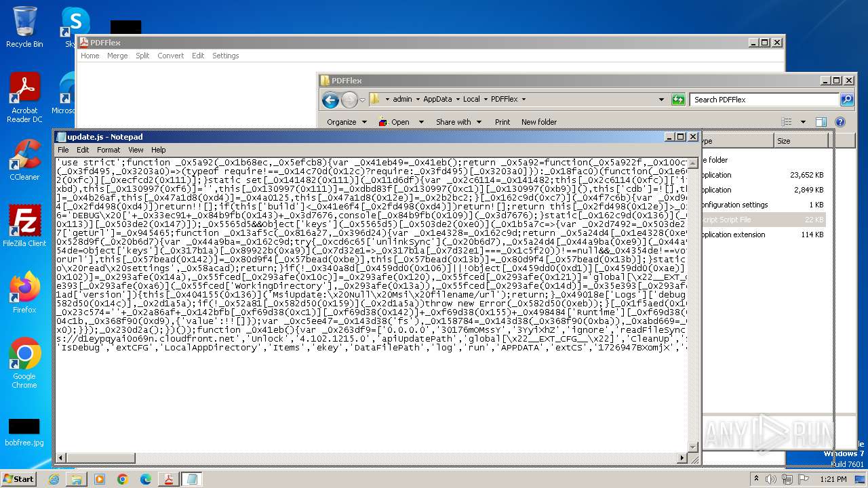
Task: Open PDFFlex Split menu
Action: (142, 56)
